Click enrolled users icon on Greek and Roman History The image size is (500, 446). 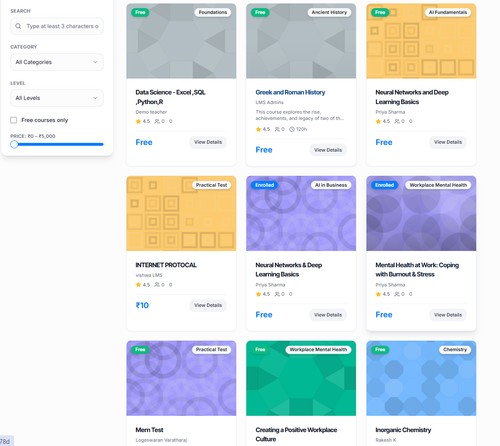277,129
